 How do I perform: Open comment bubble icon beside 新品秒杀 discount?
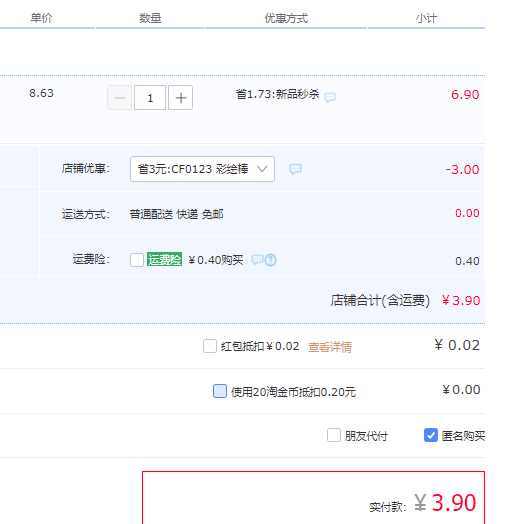[330, 97]
